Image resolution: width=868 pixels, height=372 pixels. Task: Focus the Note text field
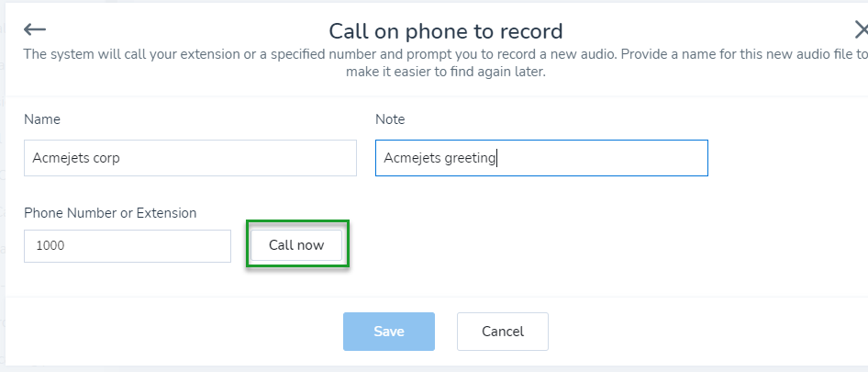[x=541, y=158]
